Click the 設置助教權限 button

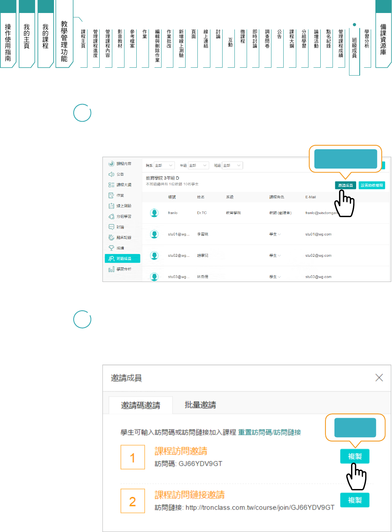372,185
